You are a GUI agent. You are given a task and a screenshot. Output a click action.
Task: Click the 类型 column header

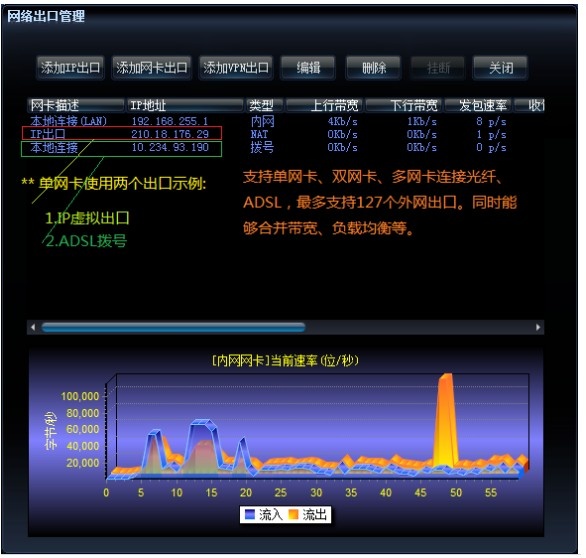[265, 105]
